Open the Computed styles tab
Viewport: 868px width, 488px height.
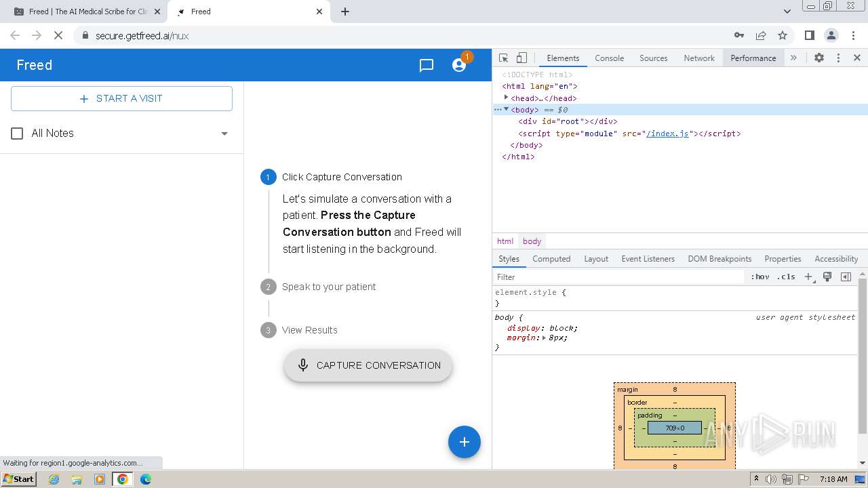551,259
